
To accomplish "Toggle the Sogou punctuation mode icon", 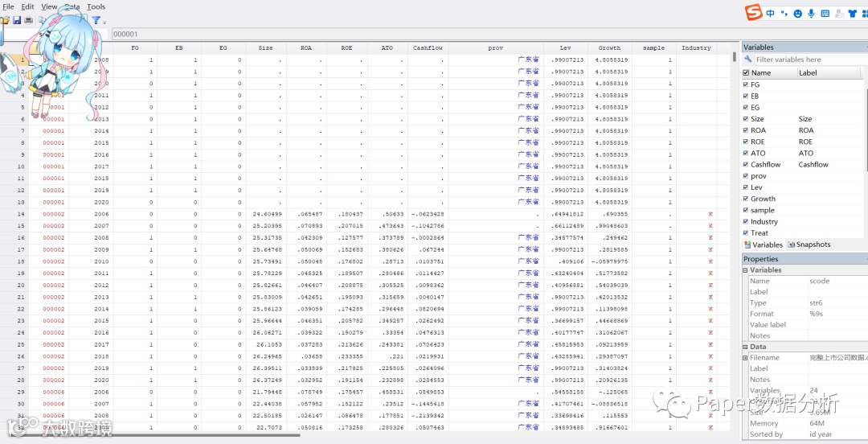I will click(x=784, y=14).
